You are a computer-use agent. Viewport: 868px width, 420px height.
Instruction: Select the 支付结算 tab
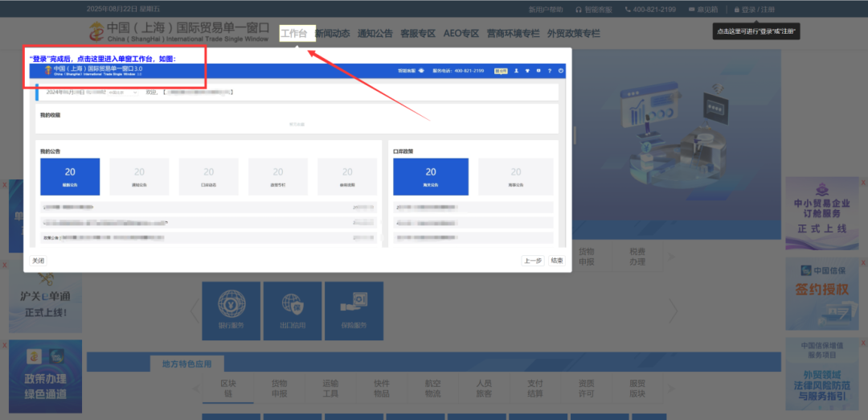click(535, 388)
